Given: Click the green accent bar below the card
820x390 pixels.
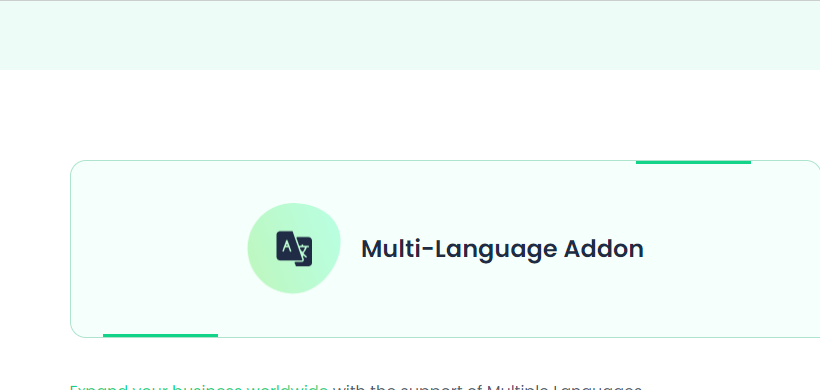Looking at the screenshot, I should click(160, 336).
